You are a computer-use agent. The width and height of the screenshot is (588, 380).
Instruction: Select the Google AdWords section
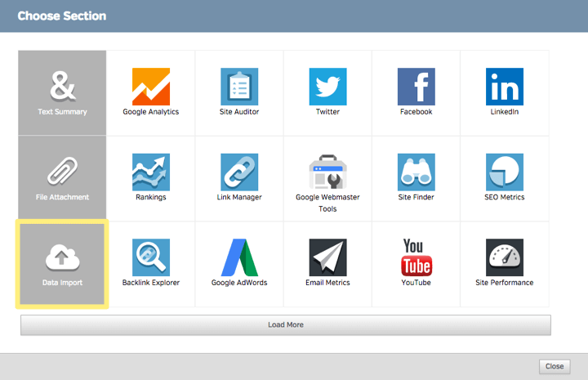tap(239, 264)
